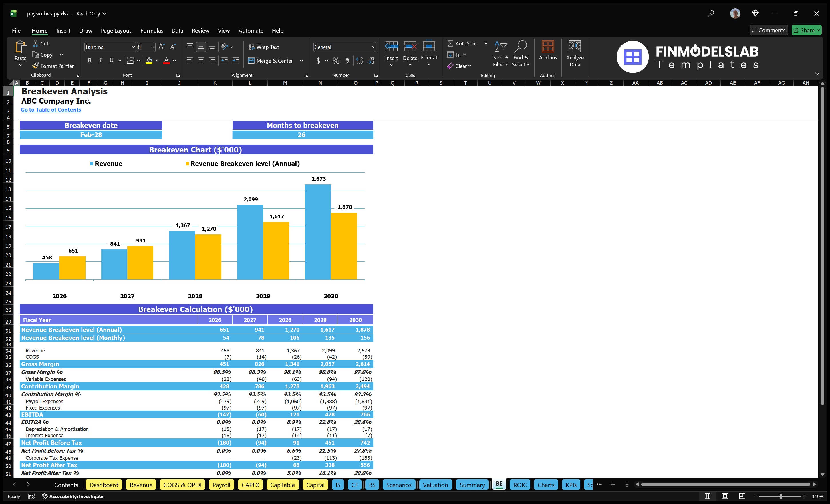
Task: Click the AutoSum icon
Action: (451, 43)
